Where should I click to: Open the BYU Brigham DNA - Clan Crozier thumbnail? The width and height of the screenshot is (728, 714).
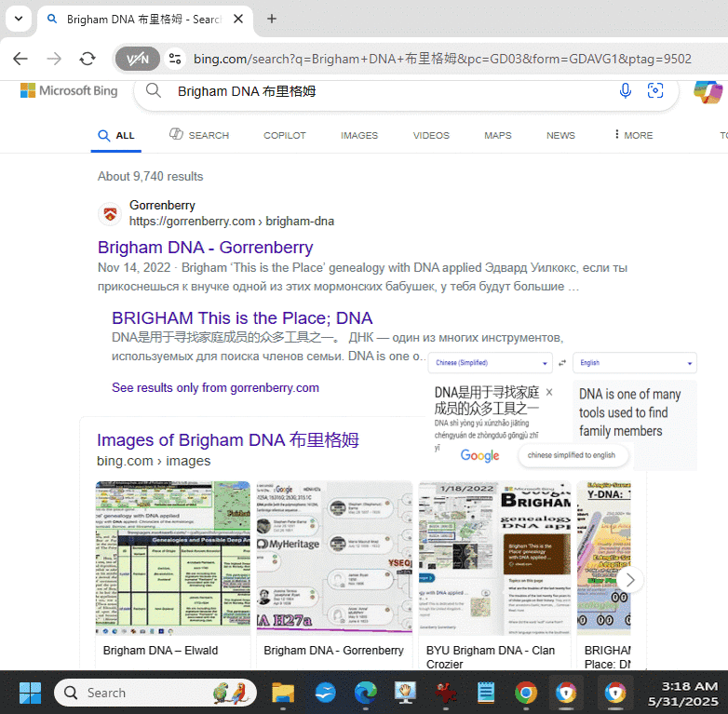(494, 558)
